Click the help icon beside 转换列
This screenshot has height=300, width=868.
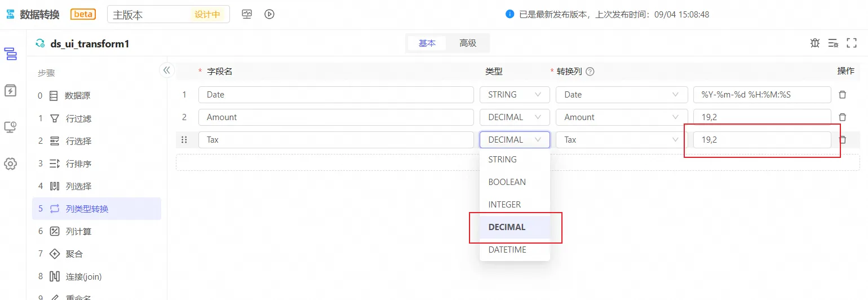[590, 72]
